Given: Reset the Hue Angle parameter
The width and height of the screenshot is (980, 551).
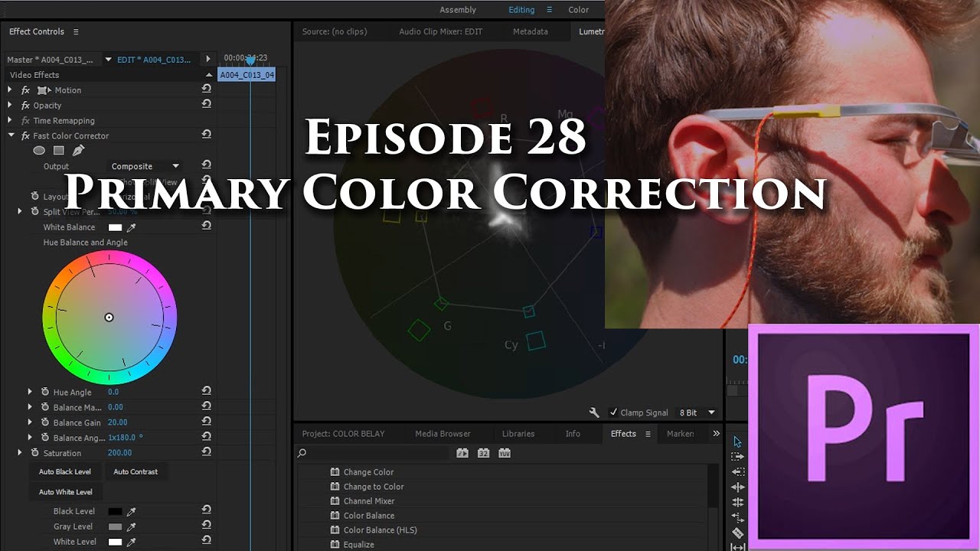Looking at the screenshot, I should click(206, 392).
